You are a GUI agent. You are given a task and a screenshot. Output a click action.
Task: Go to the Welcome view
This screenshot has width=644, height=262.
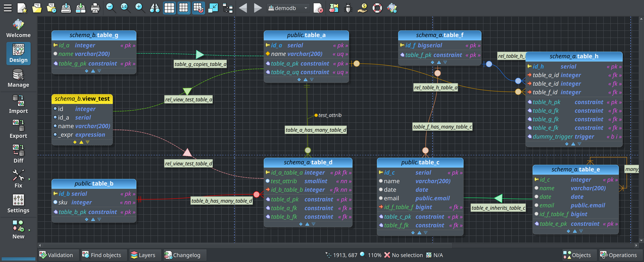[x=18, y=28]
